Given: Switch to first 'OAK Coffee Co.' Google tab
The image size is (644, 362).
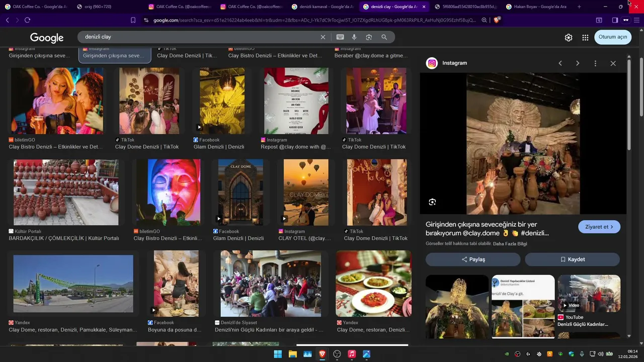Looking at the screenshot, I should pyautogui.click(x=36, y=7).
